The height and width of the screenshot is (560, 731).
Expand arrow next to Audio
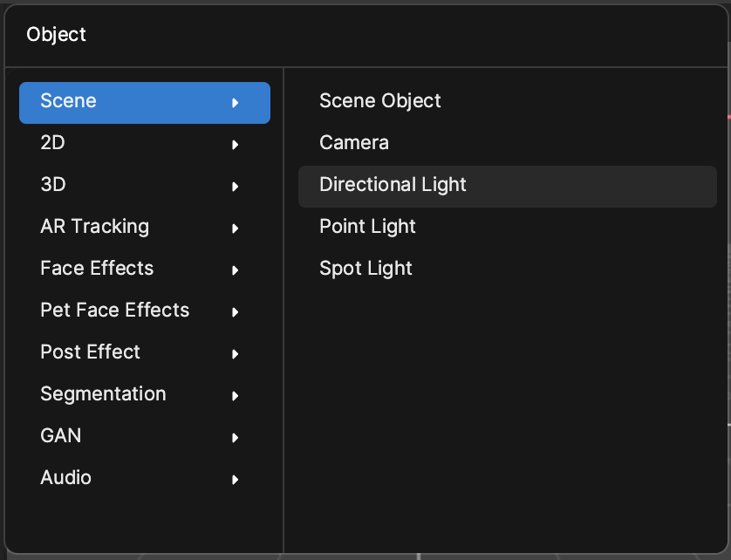click(x=236, y=480)
